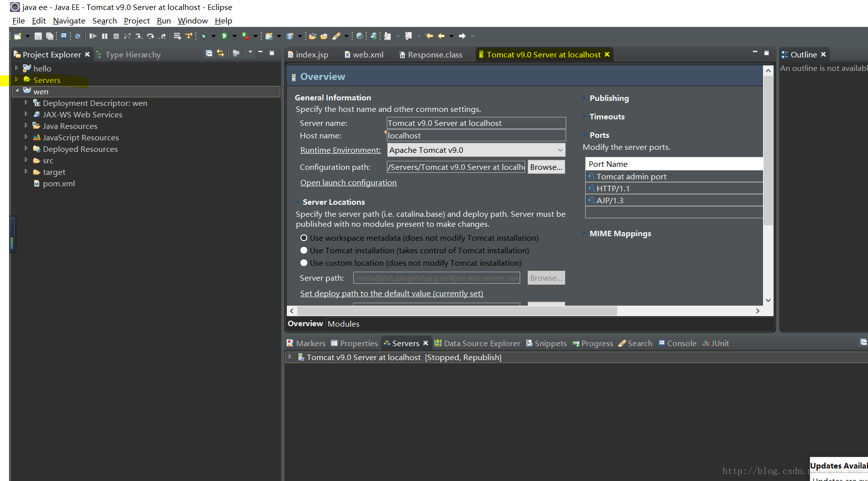Click the Skip All Breakpoints icon

point(77,36)
